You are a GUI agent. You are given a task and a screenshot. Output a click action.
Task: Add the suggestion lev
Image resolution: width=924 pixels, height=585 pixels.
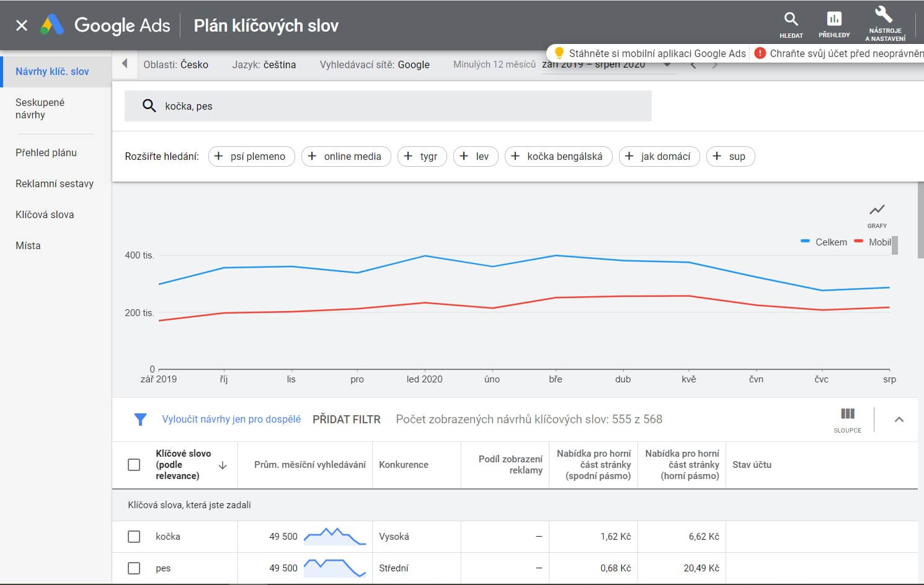coord(476,156)
